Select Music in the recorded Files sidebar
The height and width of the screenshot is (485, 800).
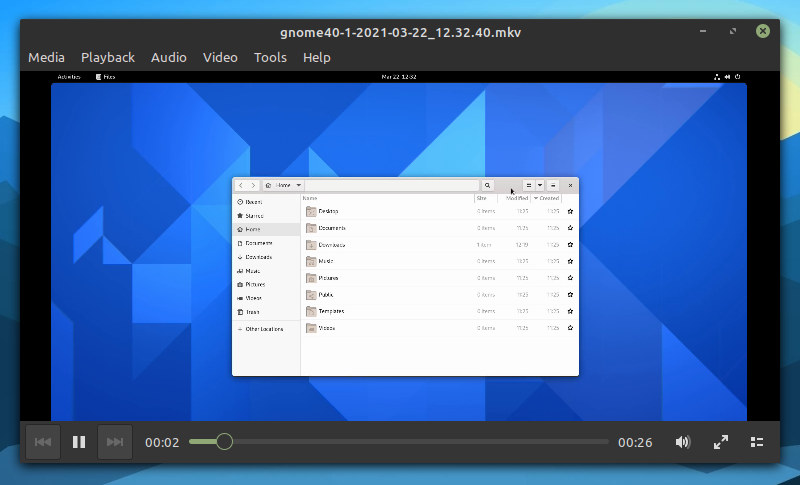(266, 271)
